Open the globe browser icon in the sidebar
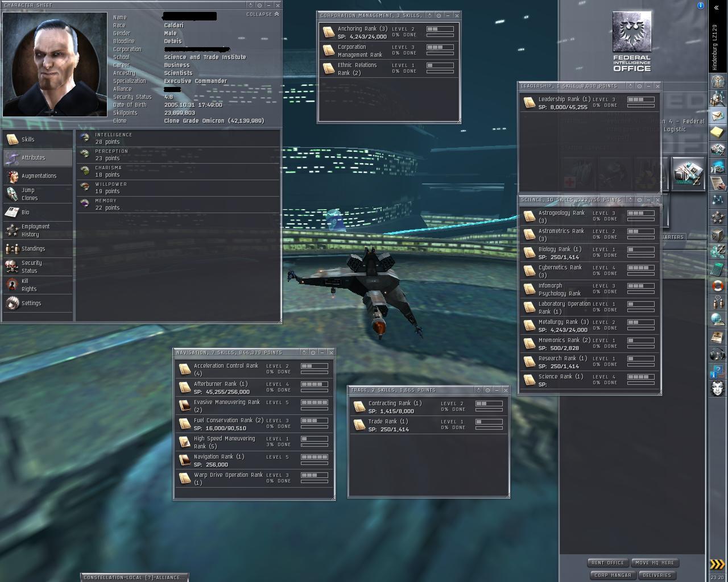 [x=718, y=320]
